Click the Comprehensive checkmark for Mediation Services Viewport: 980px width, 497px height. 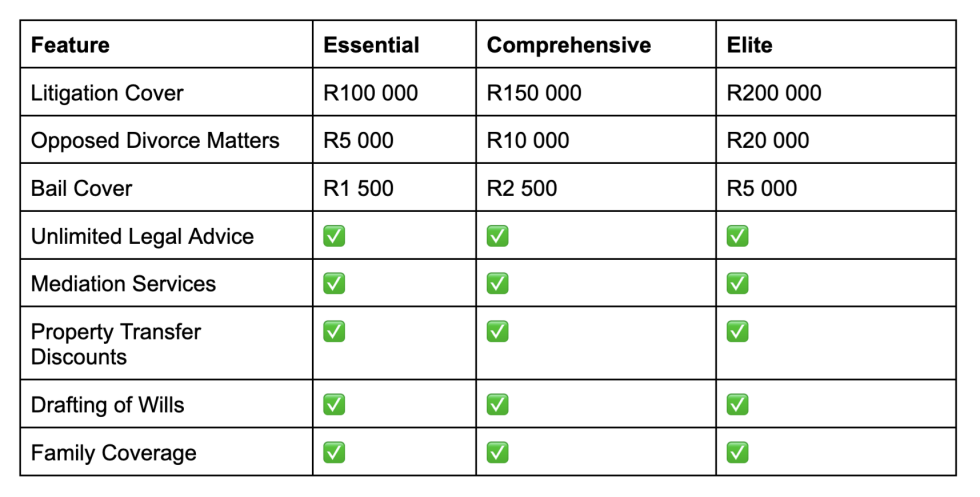[x=498, y=284]
